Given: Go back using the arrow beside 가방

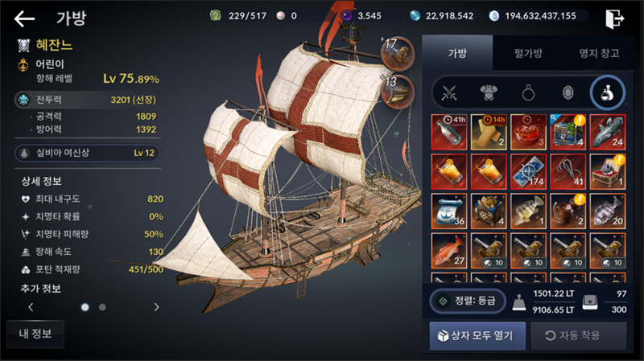Looking at the screenshot, I should click(x=24, y=18).
